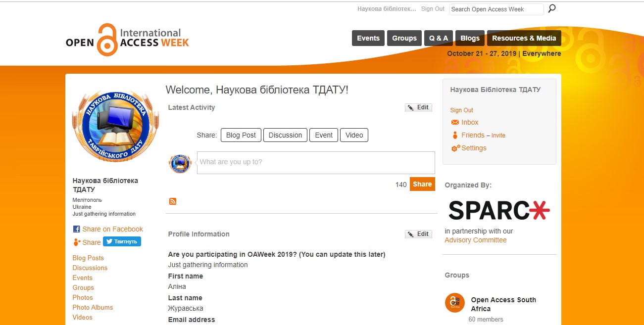
Task: Click the orange share person icon
Action: [76, 242]
